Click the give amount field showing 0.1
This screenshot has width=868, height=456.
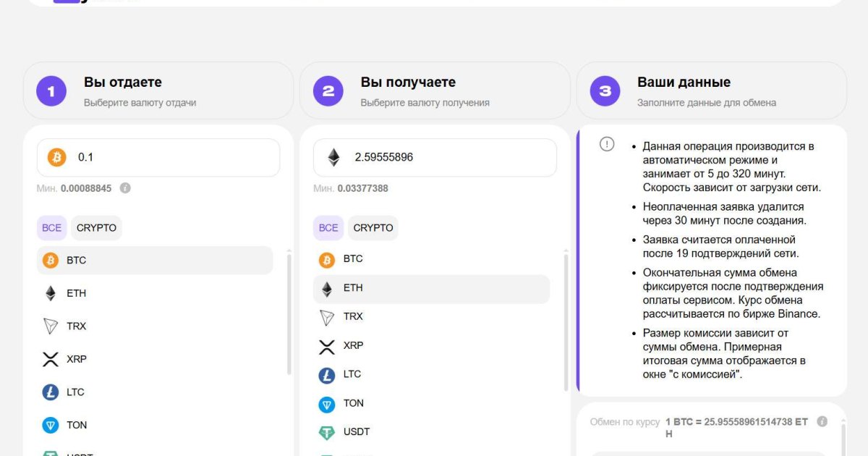(158, 157)
